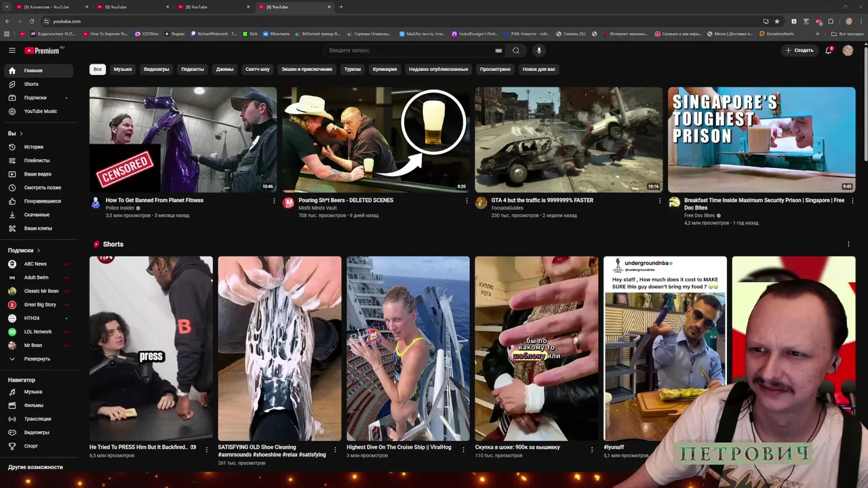The width and height of the screenshot is (868, 488).
Task: Open the account avatar menu
Action: [848, 50]
